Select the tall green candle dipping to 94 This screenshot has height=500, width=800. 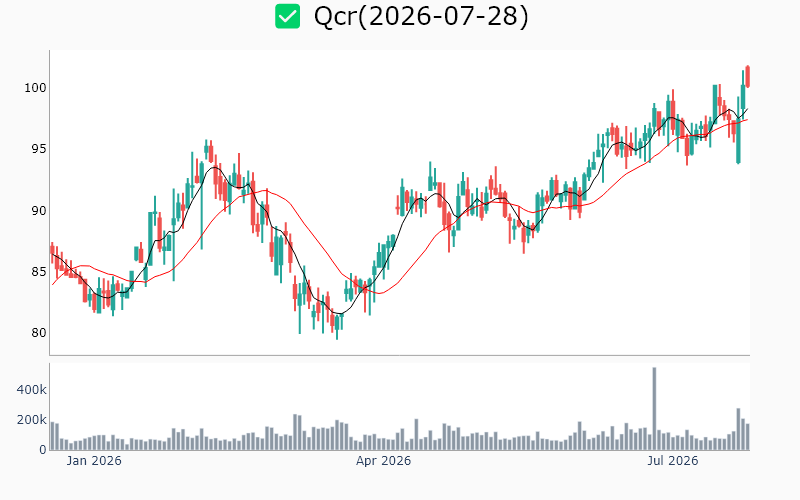point(738,130)
